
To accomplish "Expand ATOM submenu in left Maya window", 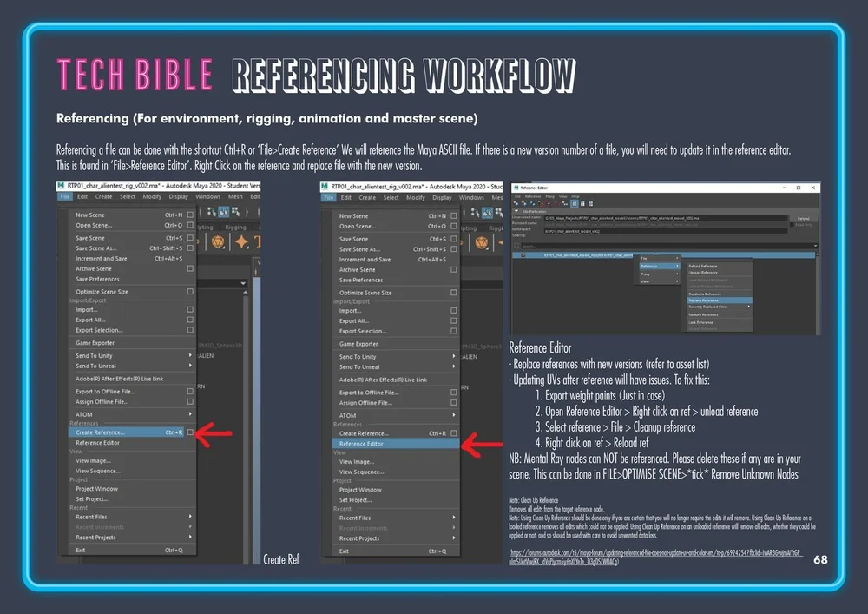I will [132, 414].
